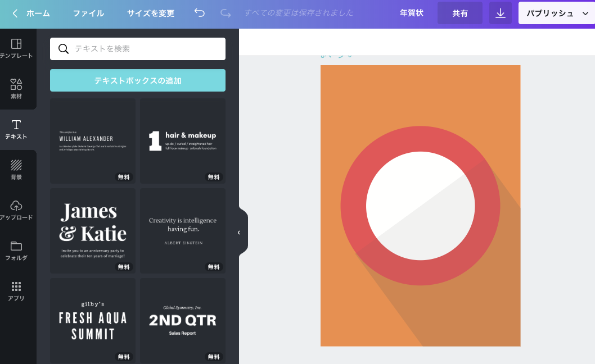Click the パブリッシュ button label

coord(550,13)
